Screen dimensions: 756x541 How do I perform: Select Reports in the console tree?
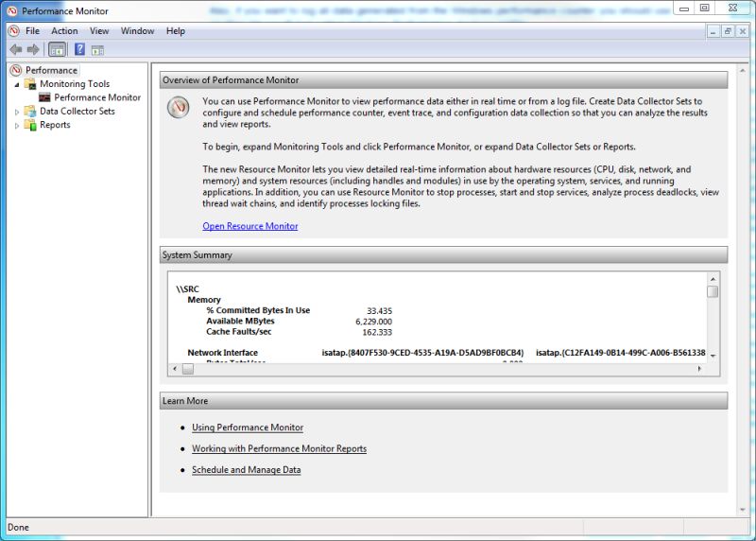55,125
